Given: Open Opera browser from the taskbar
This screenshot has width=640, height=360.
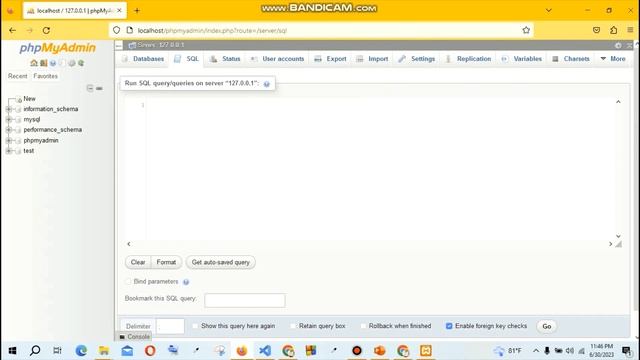Looking at the screenshot, I should pos(150,350).
